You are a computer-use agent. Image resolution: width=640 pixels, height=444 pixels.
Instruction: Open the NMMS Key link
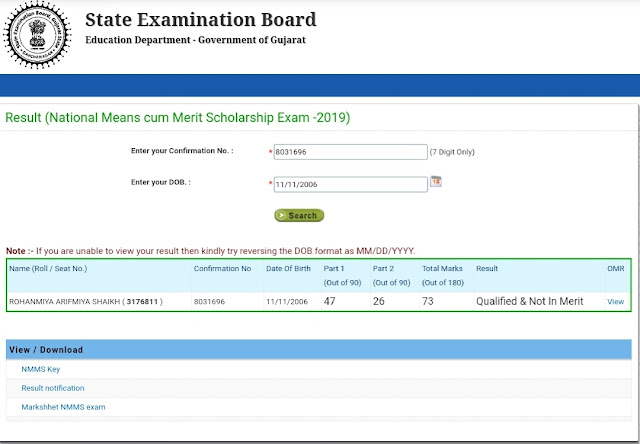tap(40, 369)
